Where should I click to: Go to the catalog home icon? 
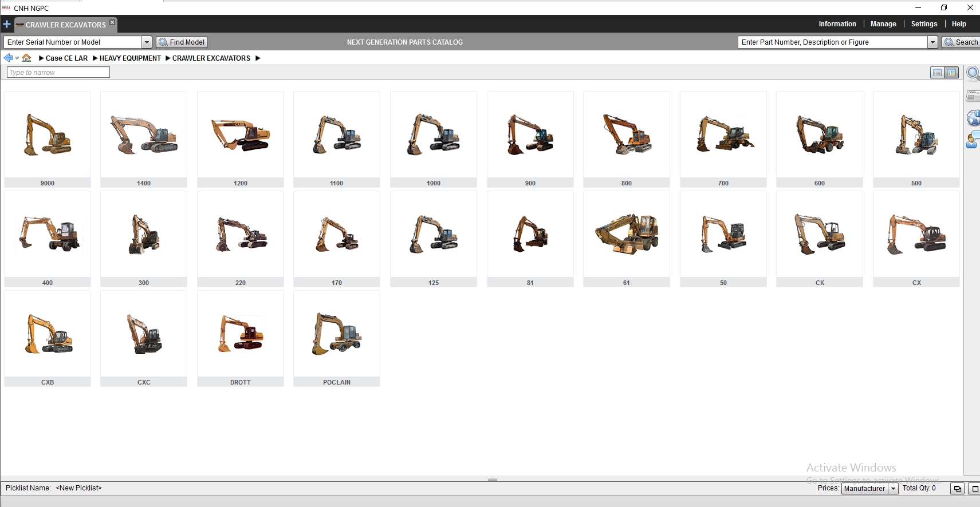coord(26,58)
